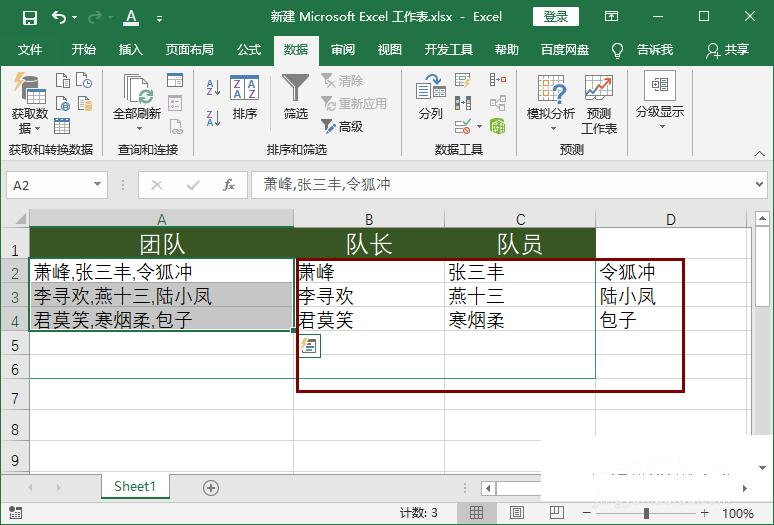Viewport: 774px width, 525px height.
Task: Open the 获取数据 dropdown
Action: tap(30, 104)
